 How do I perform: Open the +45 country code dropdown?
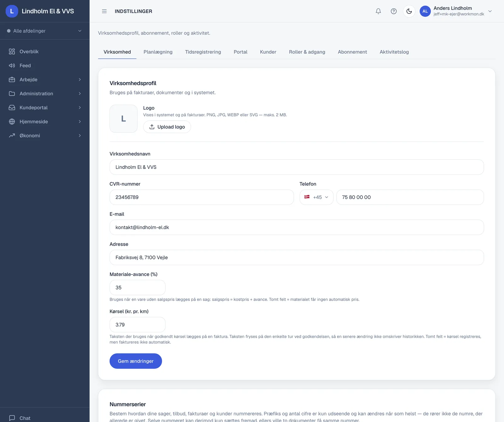(316, 197)
